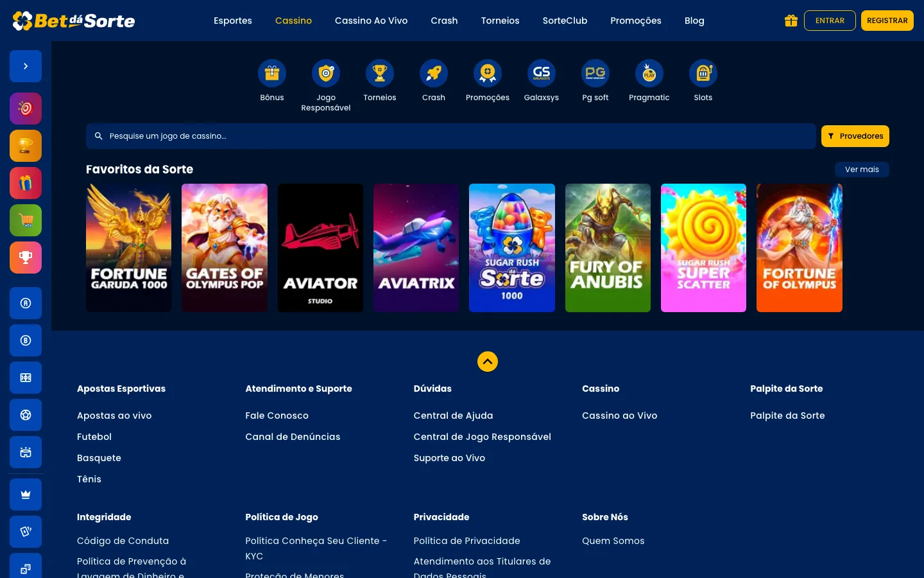The height and width of the screenshot is (578, 924).
Task: Open the soccer ball sidebar icon
Action: pos(26,415)
